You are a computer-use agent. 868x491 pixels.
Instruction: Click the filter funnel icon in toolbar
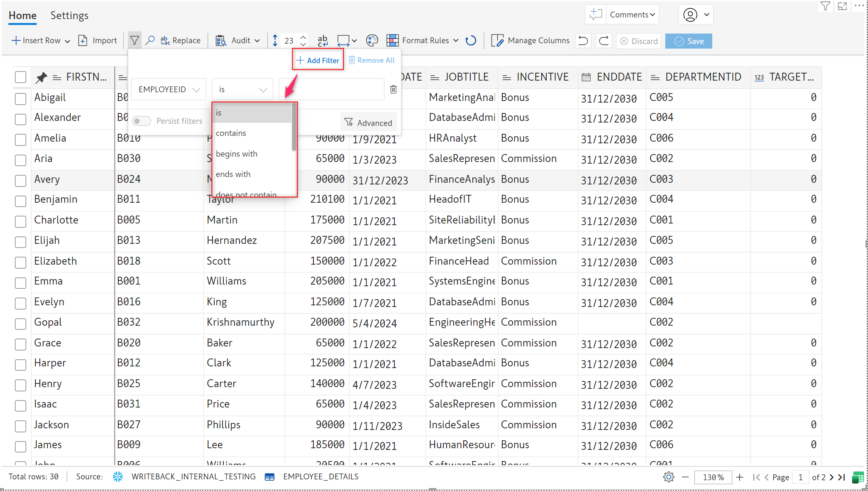[x=134, y=40]
